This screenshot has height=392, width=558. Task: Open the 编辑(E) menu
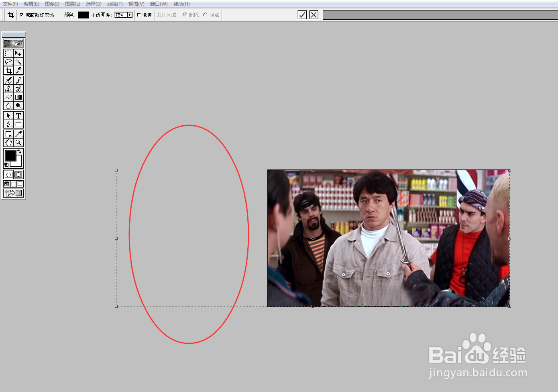pyautogui.click(x=31, y=4)
